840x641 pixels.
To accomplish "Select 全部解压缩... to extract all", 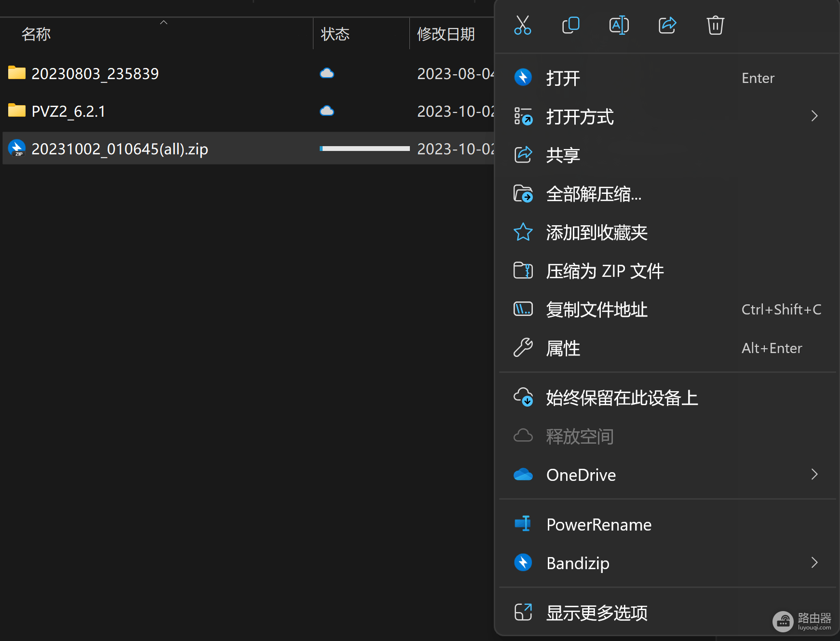I will click(x=667, y=193).
